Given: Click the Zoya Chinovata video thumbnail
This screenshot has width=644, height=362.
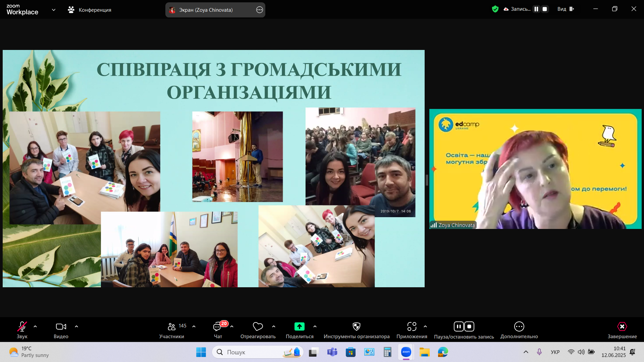Looking at the screenshot, I should 535,169.
